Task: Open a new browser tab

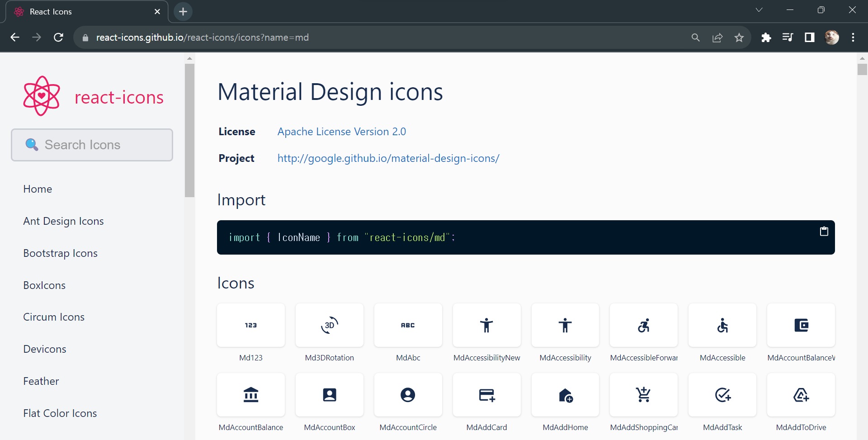Action: pyautogui.click(x=183, y=12)
